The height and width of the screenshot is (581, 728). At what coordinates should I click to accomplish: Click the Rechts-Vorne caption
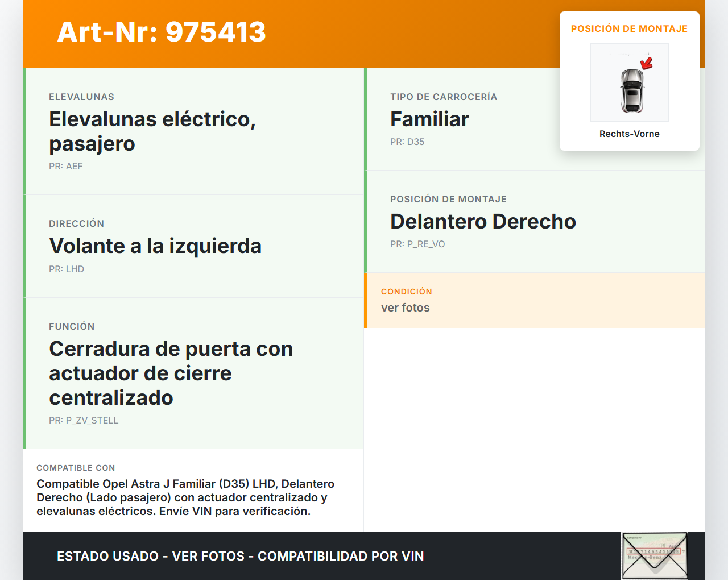(x=629, y=134)
